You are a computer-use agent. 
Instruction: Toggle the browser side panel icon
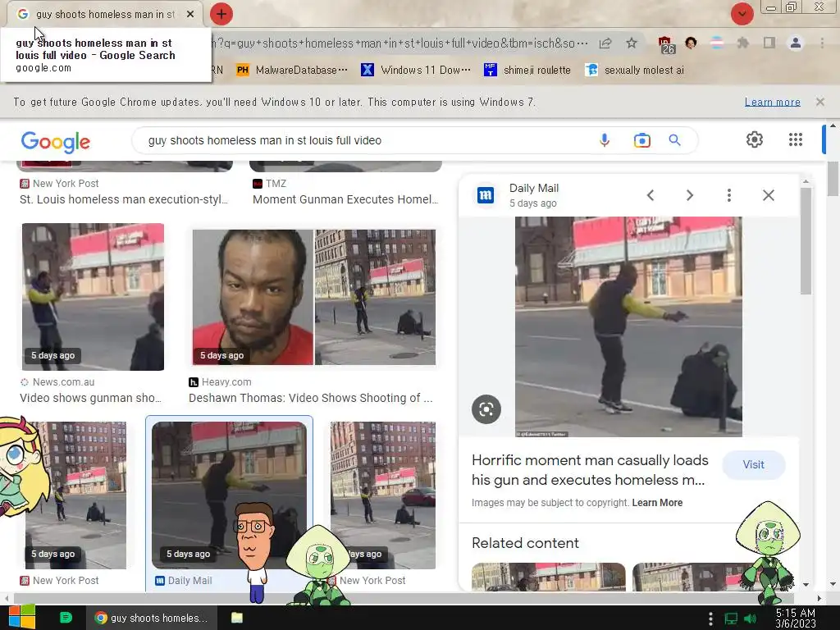click(769, 43)
